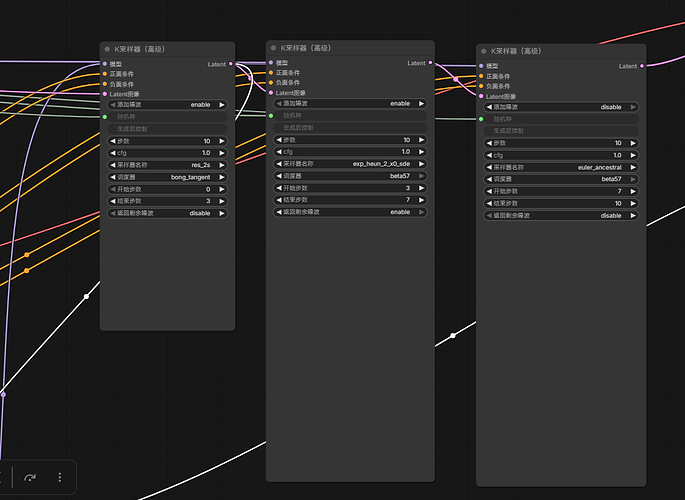Click right arrow of 采样器名称 euler_ancestral

(x=633, y=167)
